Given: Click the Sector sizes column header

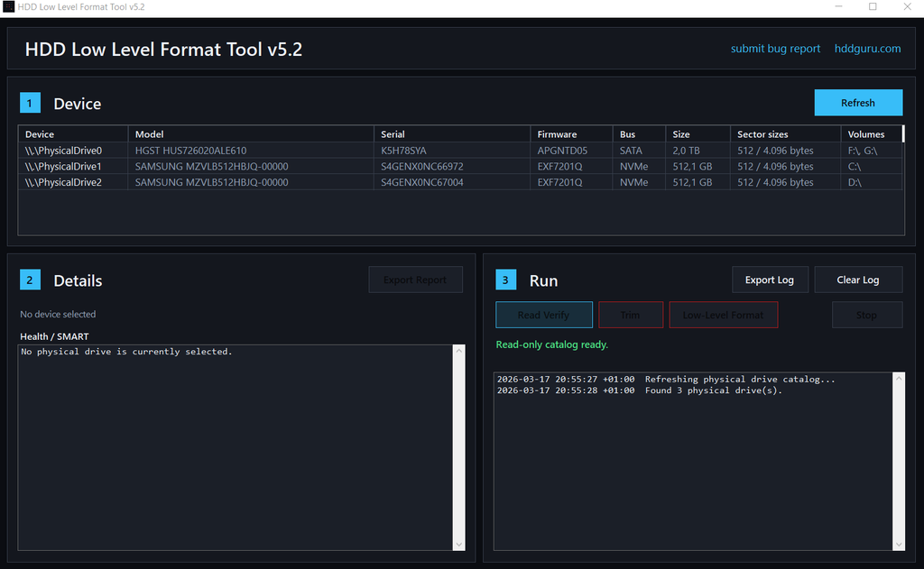Looking at the screenshot, I should tap(786, 134).
